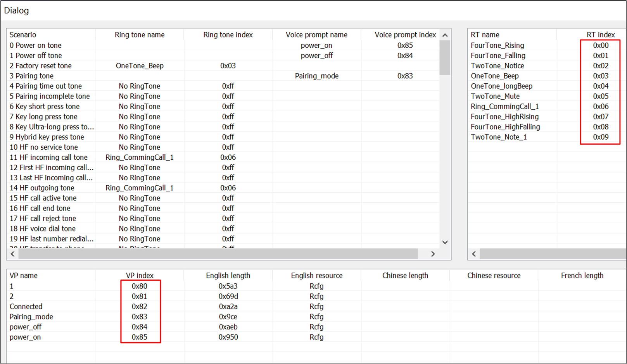627x364 pixels.
Task: Click the Voice prompt name column header
Action: click(x=316, y=35)
